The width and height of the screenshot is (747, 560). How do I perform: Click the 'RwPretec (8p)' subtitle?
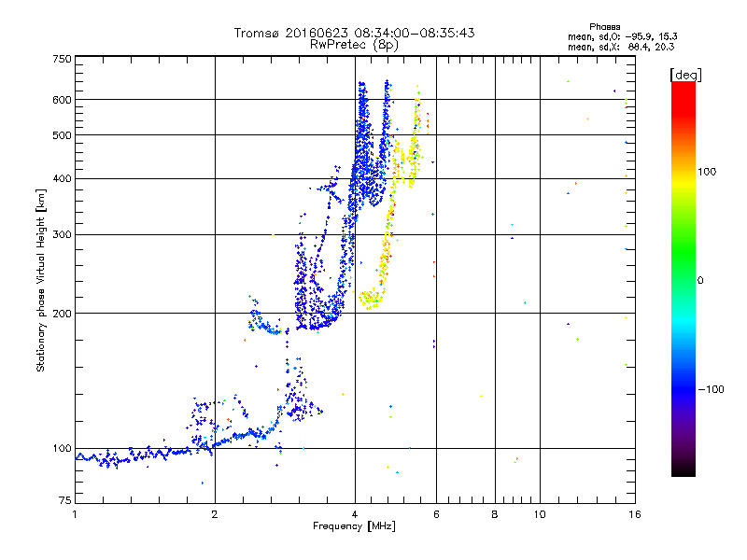(x=354, y=45)
